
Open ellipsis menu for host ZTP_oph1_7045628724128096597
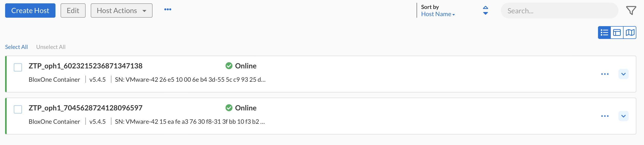[605, 116]
